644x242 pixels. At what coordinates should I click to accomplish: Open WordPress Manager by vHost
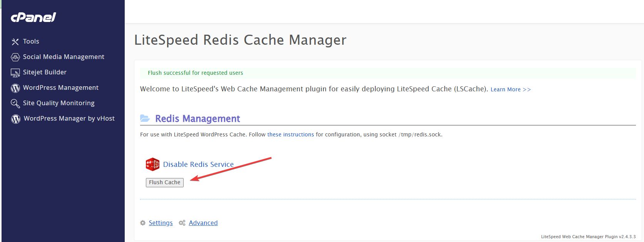coord(69,118)
